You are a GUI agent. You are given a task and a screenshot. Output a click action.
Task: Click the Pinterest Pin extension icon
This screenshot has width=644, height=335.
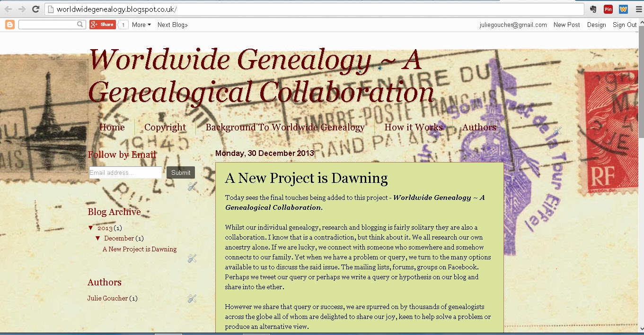click(608, 9)
